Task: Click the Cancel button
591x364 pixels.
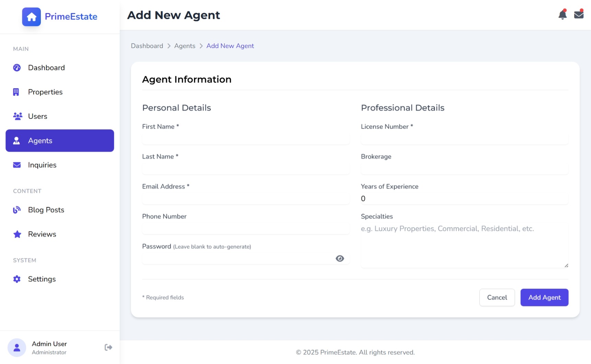Action: pos(497,297)
